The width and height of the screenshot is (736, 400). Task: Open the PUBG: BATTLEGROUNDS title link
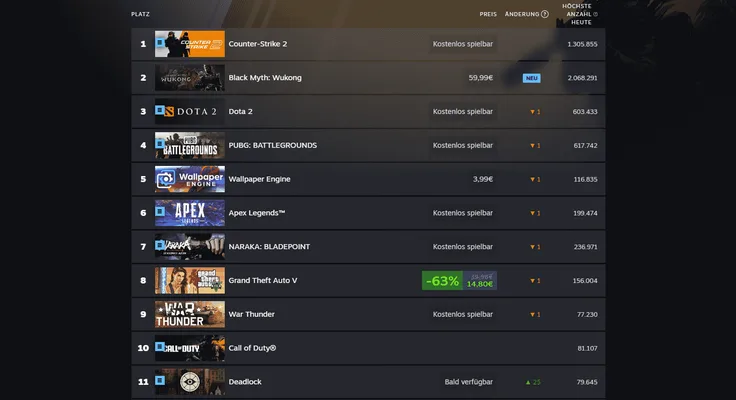(x=273, y=145)
